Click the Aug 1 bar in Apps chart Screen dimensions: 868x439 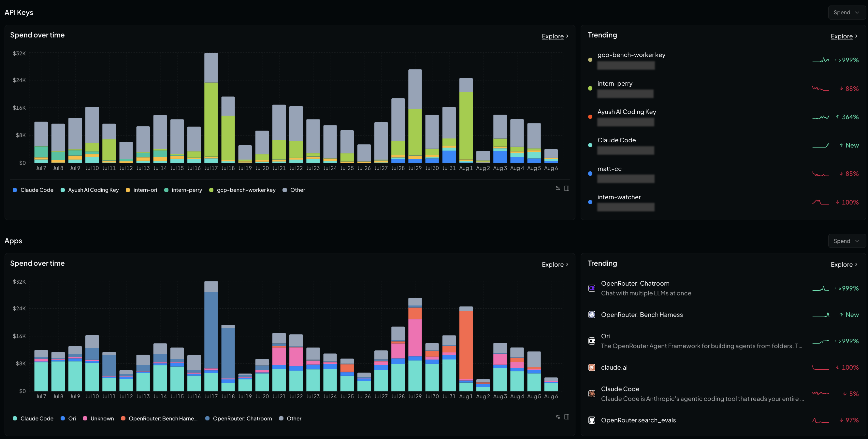(466, 349)
